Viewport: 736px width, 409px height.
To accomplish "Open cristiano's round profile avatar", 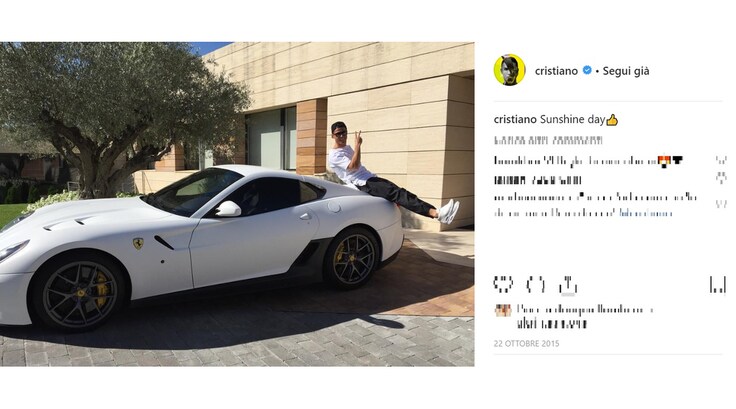I will [x=509, y=70].
